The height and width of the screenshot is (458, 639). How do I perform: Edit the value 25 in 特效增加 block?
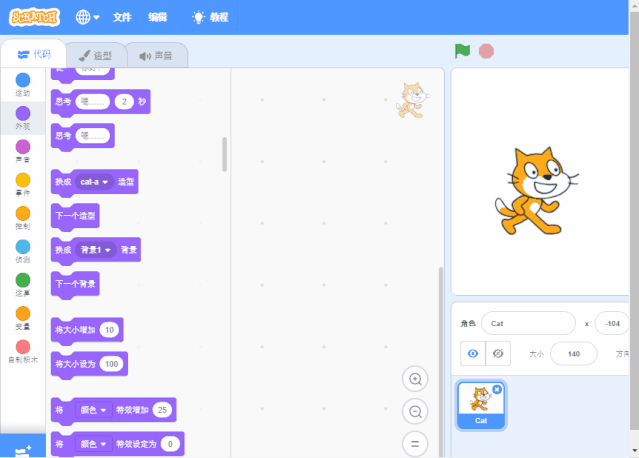click(x=162, y=410)
